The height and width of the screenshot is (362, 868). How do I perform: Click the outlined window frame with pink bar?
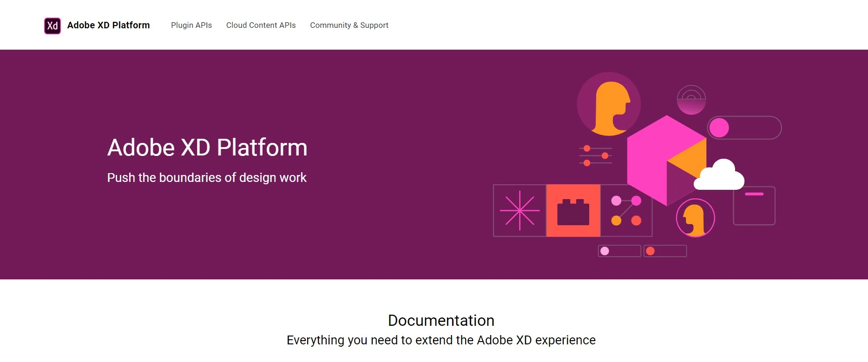[754, 206]
